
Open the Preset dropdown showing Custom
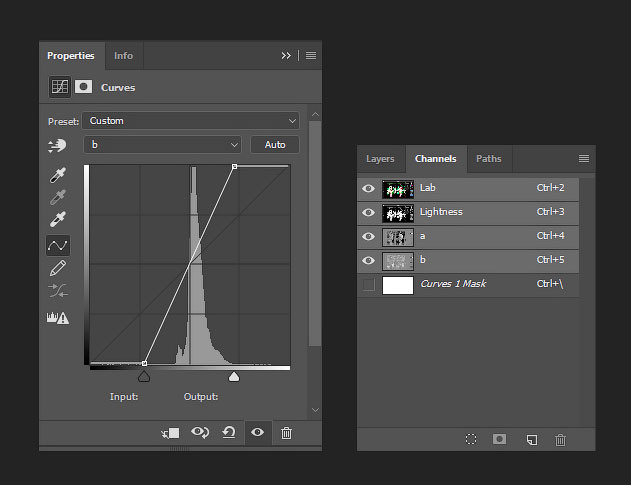pos(190,121)
